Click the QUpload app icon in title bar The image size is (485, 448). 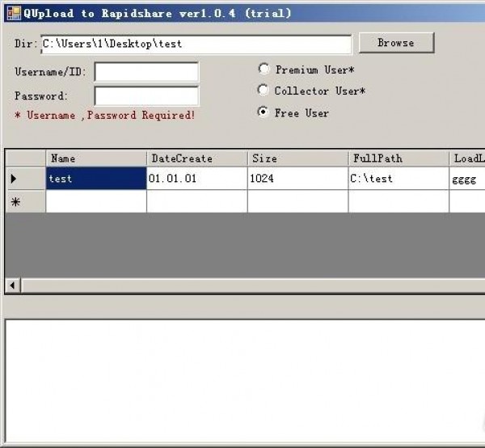tap(14, 13)
